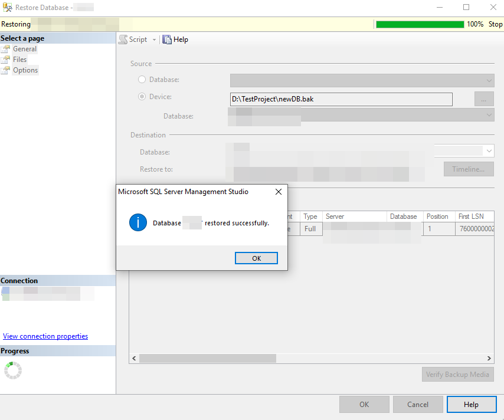Viewport: 504px width, 420px height.
Task: Click the progress spinner icon
Action: [x=13, y=370]
